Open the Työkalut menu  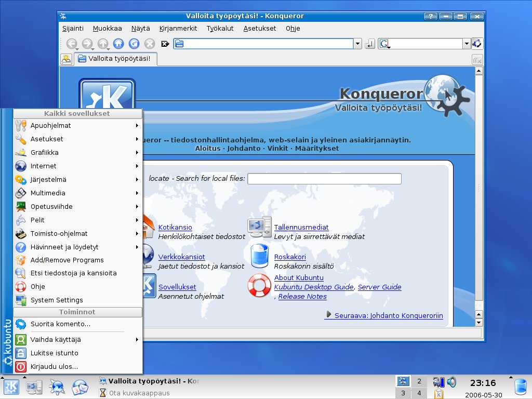220,29
